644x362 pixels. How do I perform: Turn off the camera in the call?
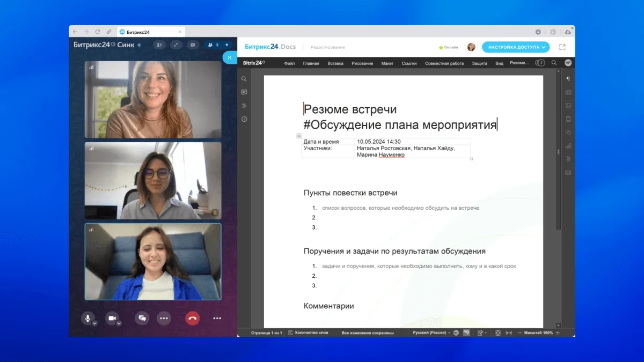pos(111,318)
